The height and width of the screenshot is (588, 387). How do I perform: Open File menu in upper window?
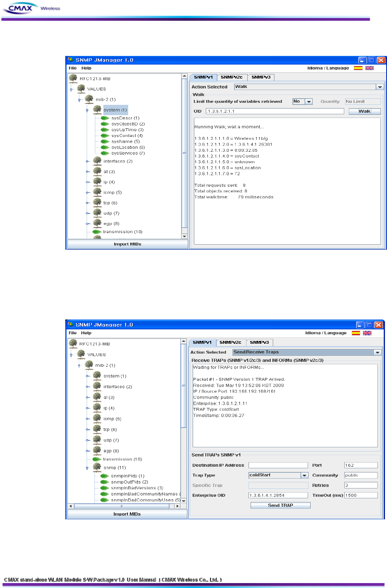click(x=73, y=68)
